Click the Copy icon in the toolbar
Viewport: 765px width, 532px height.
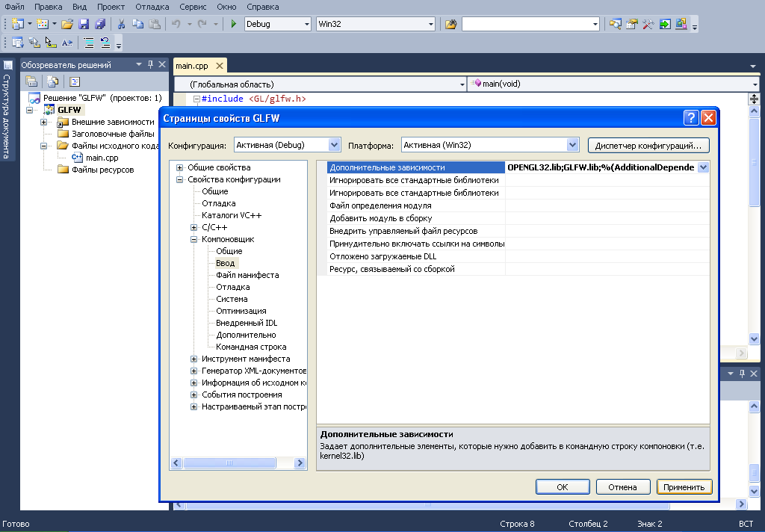pyautogui.click(x=138, y=24)
